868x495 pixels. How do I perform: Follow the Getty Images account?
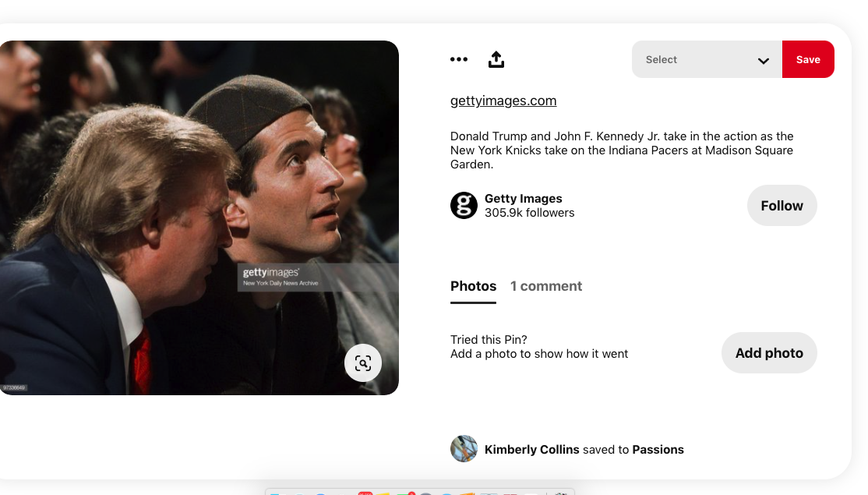[x=782, y=206]
